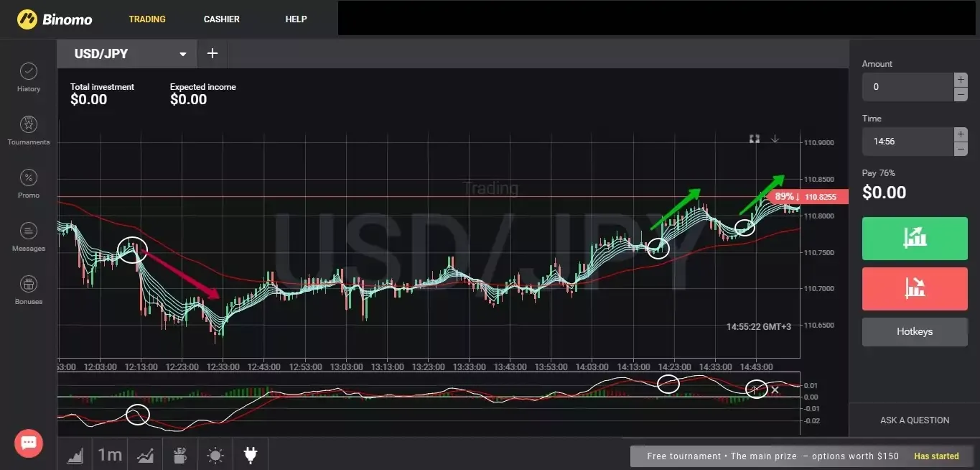Open the Promo percent icon
Screen dimensions: 980x470
tap(29, 178)
